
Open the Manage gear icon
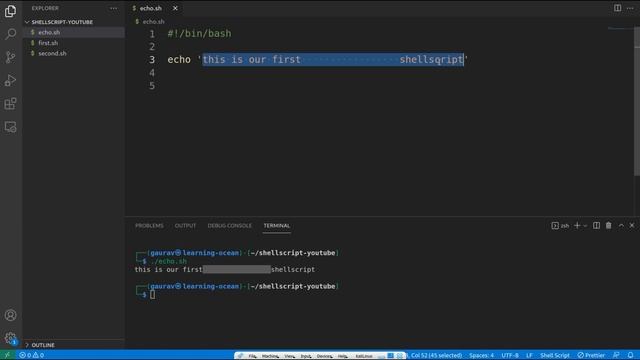coord(11,338)
